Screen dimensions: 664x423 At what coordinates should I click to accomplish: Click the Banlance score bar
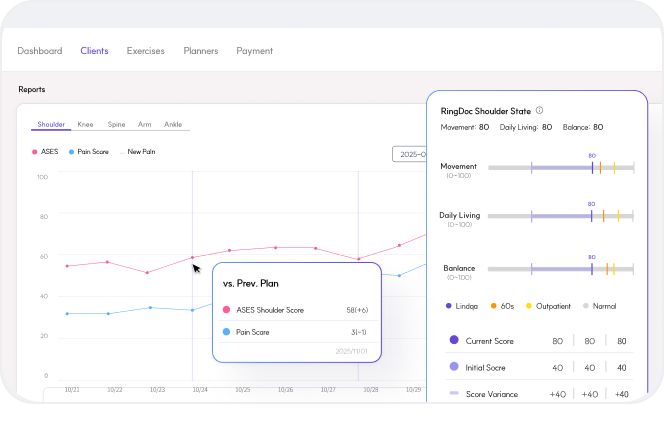pos(561,269)
